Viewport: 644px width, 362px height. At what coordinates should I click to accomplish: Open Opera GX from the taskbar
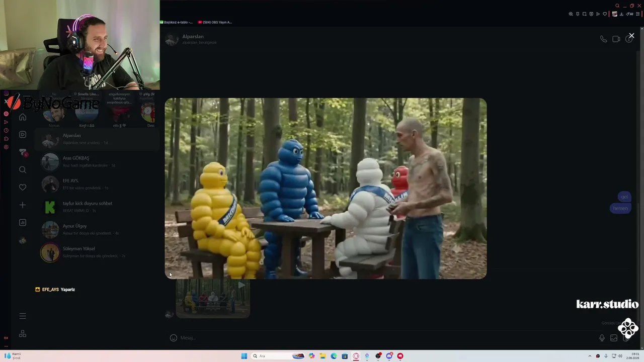pyautogui.click(x=356, y=356)
